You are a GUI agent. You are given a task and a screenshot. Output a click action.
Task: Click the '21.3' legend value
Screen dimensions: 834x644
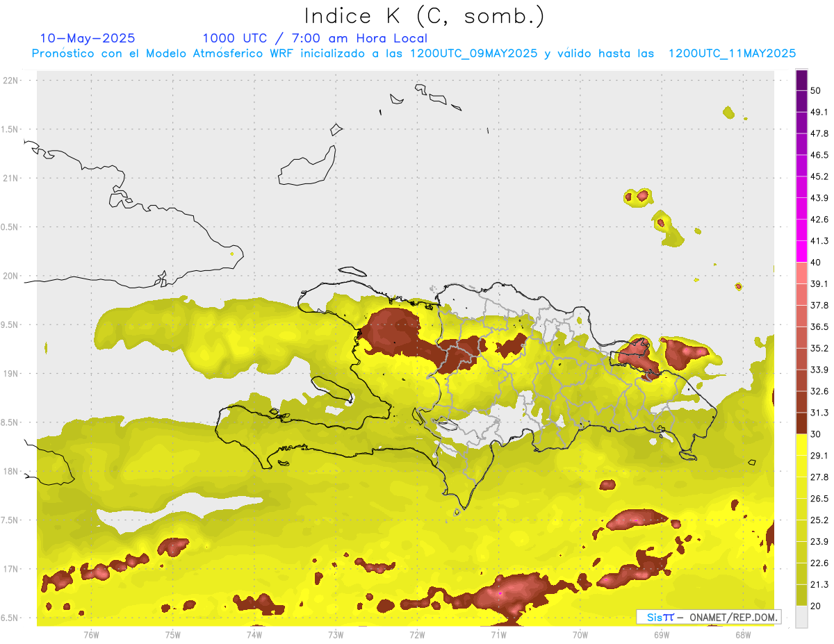[x=819, y=585]
